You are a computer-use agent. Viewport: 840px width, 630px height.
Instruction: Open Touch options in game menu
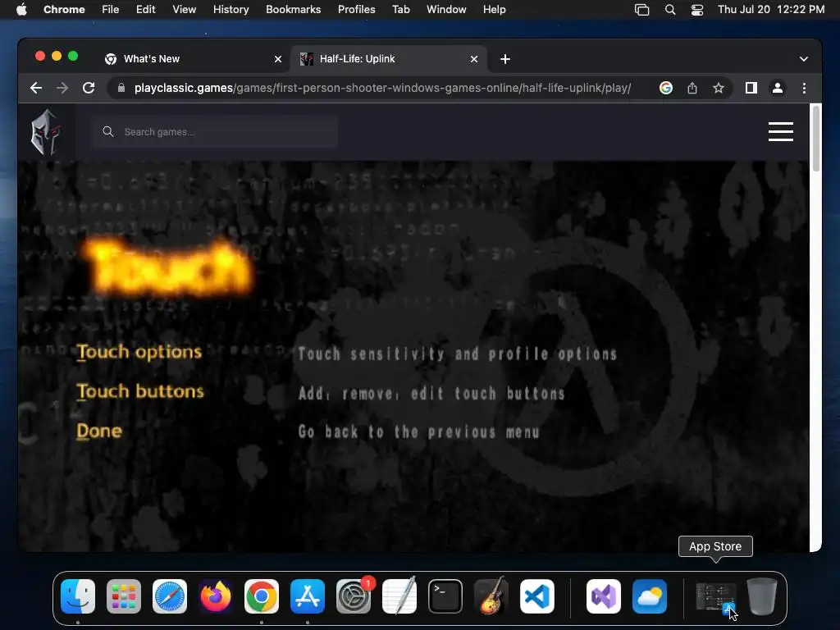[x=139, y=353]
